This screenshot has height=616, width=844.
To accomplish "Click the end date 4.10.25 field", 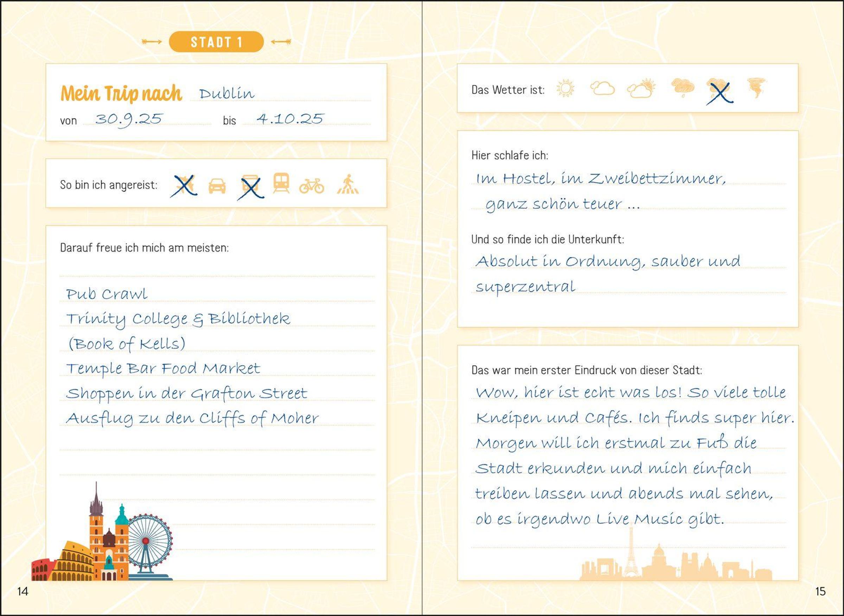I will (290, 119).
